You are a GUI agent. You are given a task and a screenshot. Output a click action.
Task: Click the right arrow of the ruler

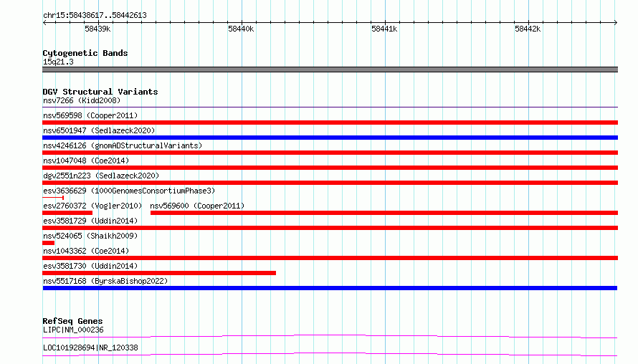[x=616, y=22]
